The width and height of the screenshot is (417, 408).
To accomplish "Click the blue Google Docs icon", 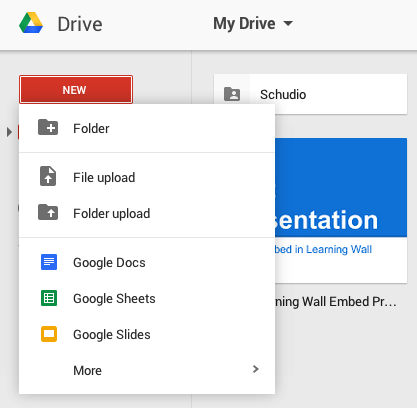I will point(49,262).
